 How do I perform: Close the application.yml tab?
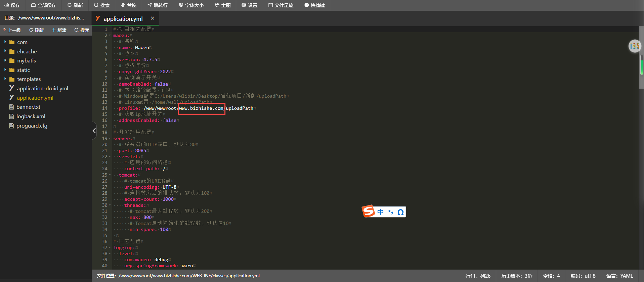(x=153, y=18)
